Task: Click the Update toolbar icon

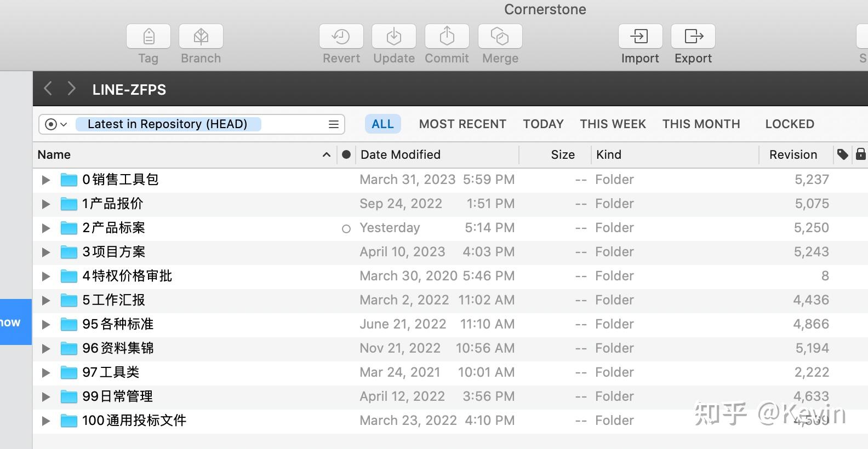Action: [394, 37]
